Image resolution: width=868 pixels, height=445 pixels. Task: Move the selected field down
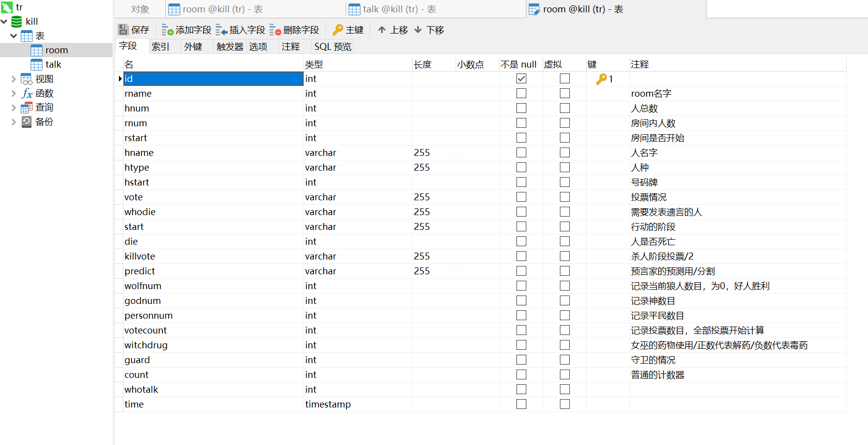pyautogui.click(x=429, y=30)
